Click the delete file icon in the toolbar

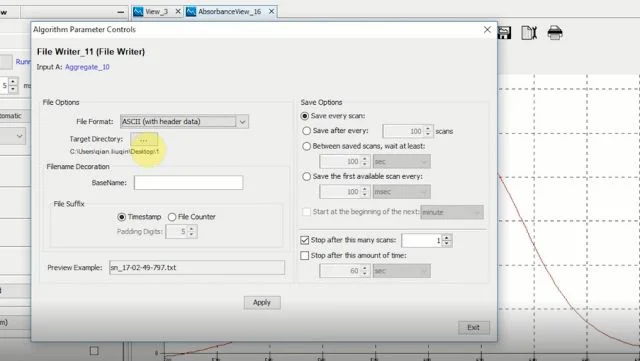pyautogui.click(x=529, y=33)
